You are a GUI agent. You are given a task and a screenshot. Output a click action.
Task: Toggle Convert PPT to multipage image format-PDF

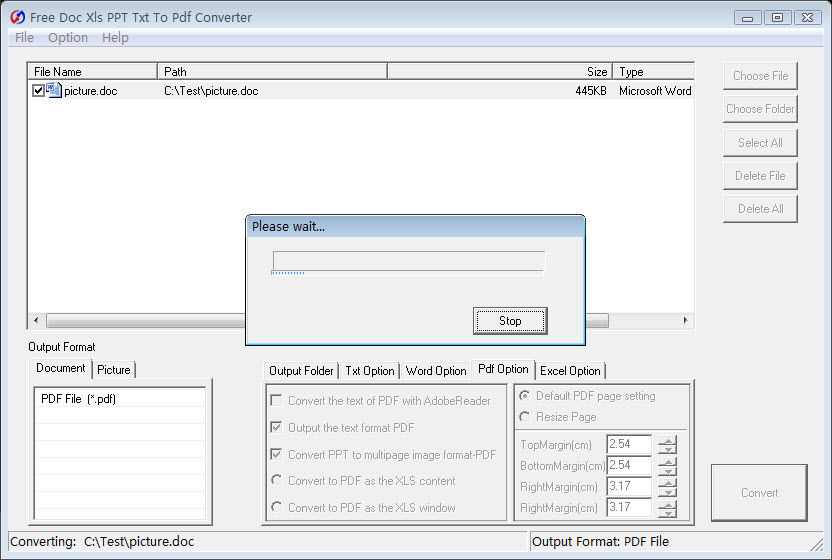point(276,454)
